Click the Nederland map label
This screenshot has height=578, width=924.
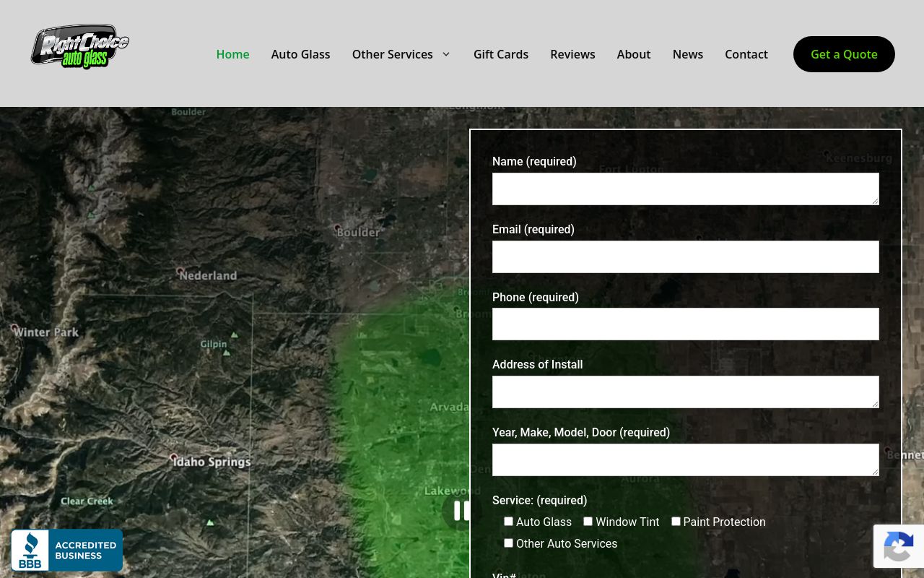208,275
